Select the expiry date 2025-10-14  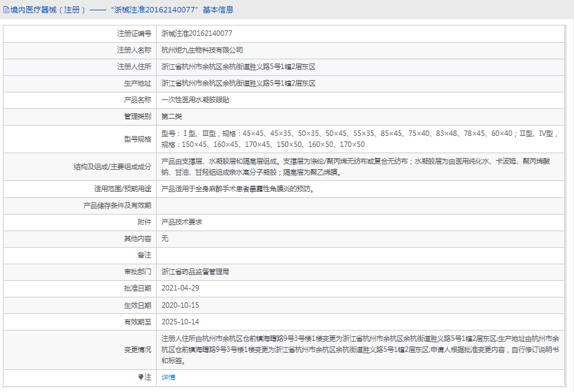pos(180,322)
